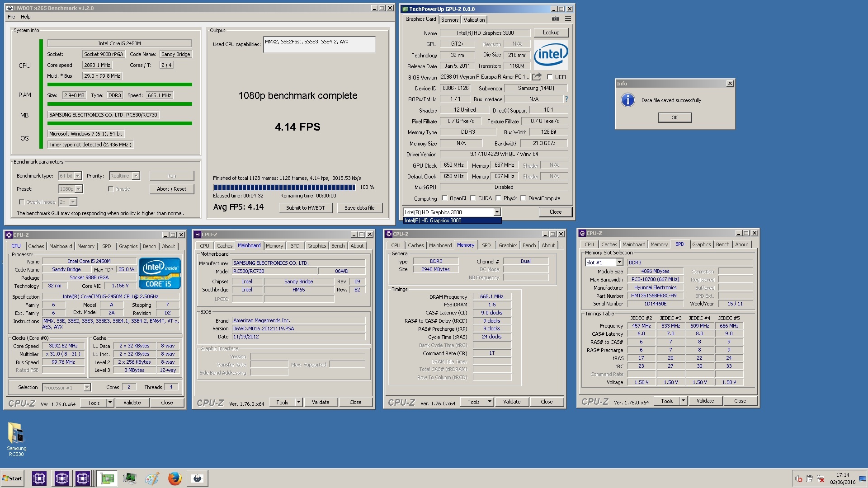Click the third CPU-Z taskbar icon
The height and width of the screenshot is (488, 868).
[83, 478]
